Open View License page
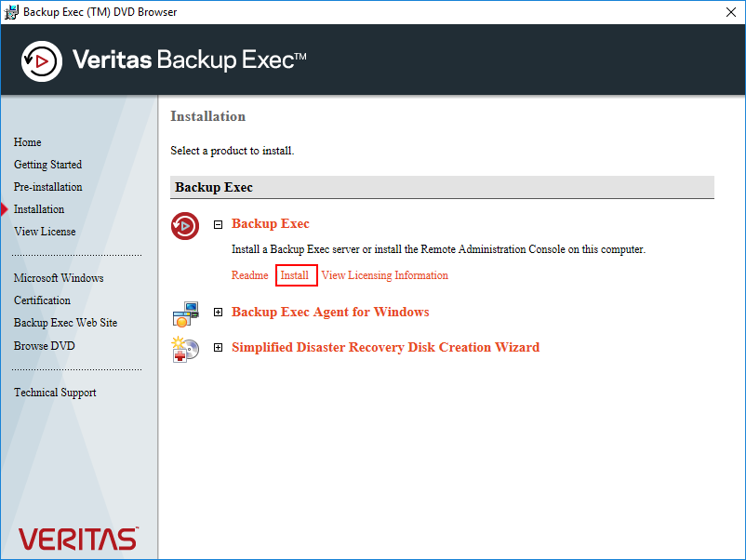746x560 pixels. tap(45, 232)
